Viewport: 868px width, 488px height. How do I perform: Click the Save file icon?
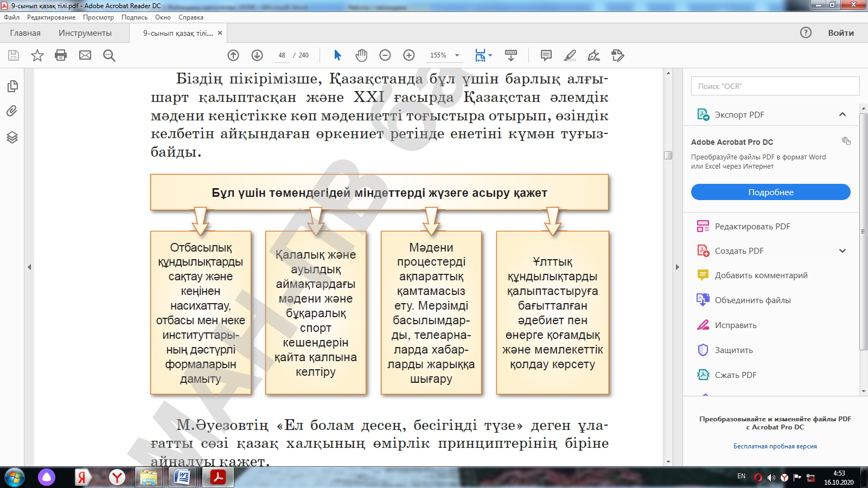[x=14, y=55]
